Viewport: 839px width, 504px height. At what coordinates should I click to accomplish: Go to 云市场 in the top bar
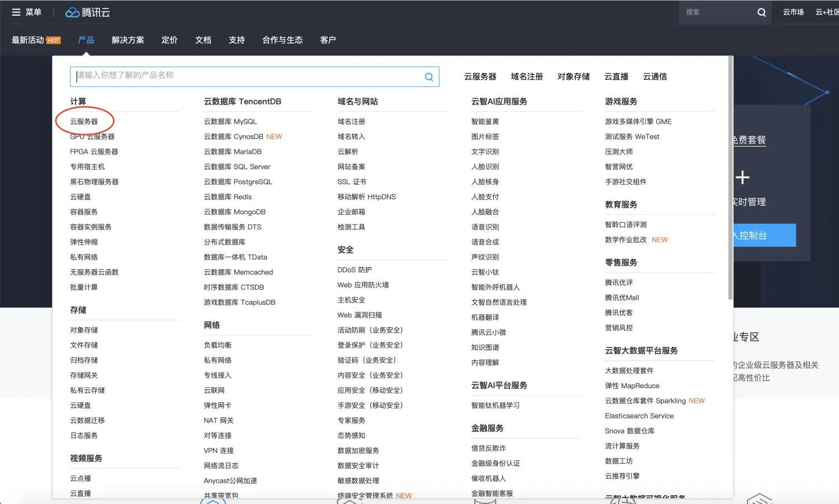[x=793, y=12]
